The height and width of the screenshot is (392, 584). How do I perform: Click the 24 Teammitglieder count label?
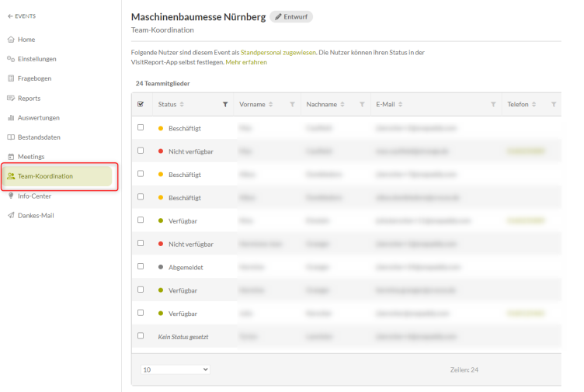163,83
